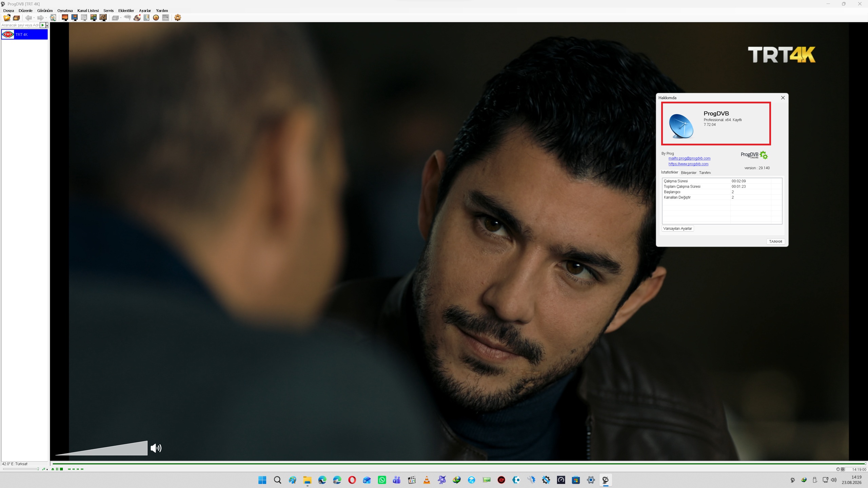The image size is (868, 488).
Task: Click the grey forward arrow in toolbar
Action: point(40,18)
